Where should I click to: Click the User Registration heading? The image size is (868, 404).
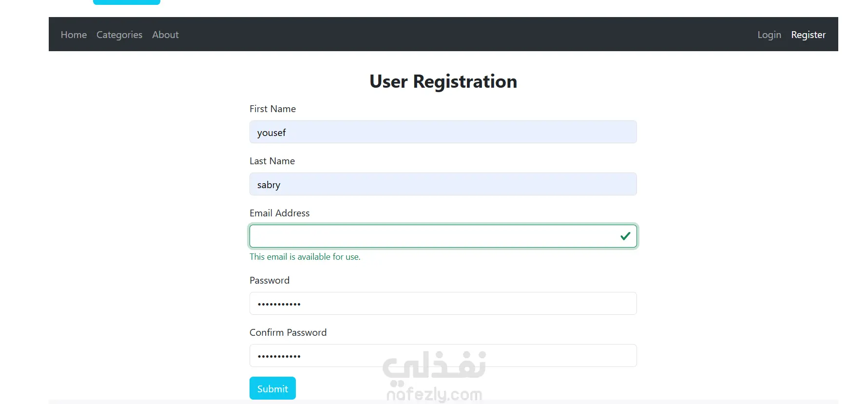(443, 81)
